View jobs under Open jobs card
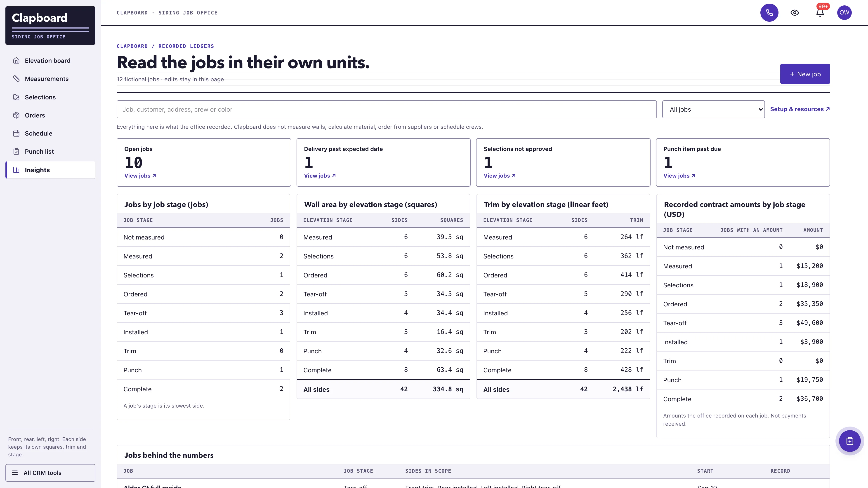 140,176
